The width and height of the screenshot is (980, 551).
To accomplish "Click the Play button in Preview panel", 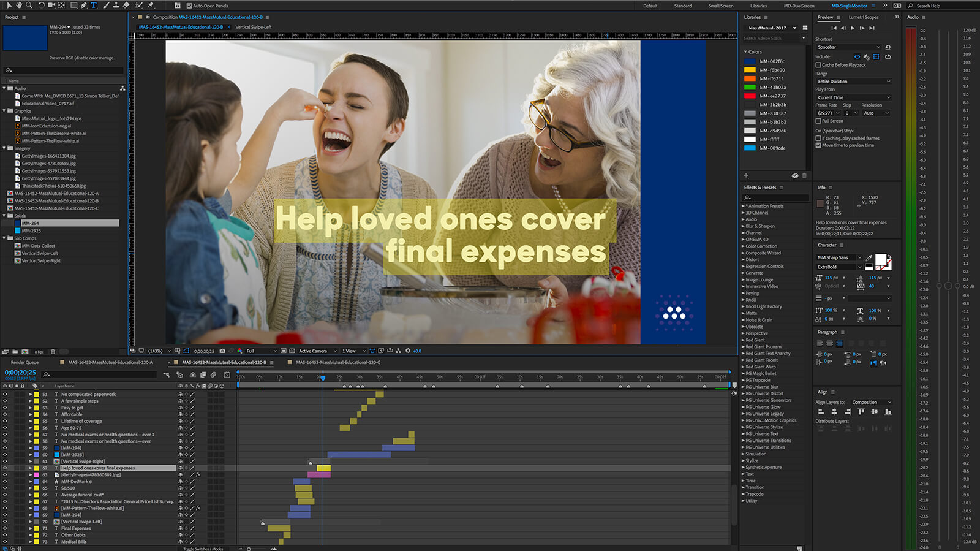I will click(852, 28).
